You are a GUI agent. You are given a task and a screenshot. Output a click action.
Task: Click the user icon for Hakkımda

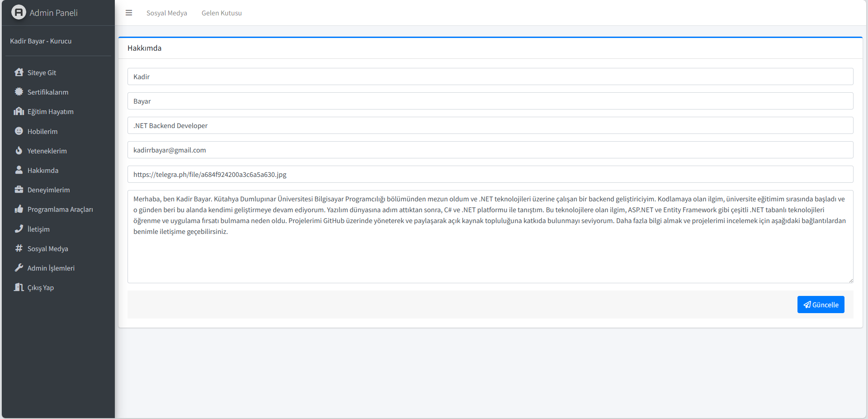pyautogui.click(x=19, y=170)
